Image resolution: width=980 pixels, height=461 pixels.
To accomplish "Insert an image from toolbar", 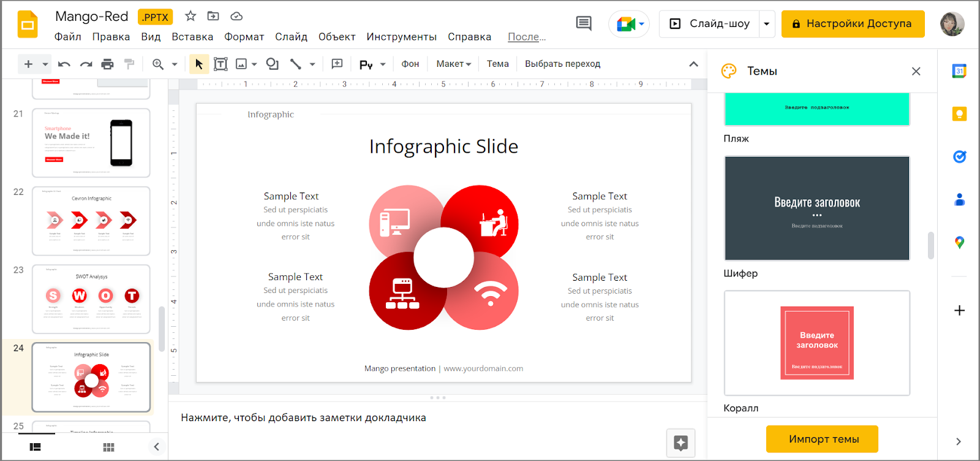I will 241,64.
